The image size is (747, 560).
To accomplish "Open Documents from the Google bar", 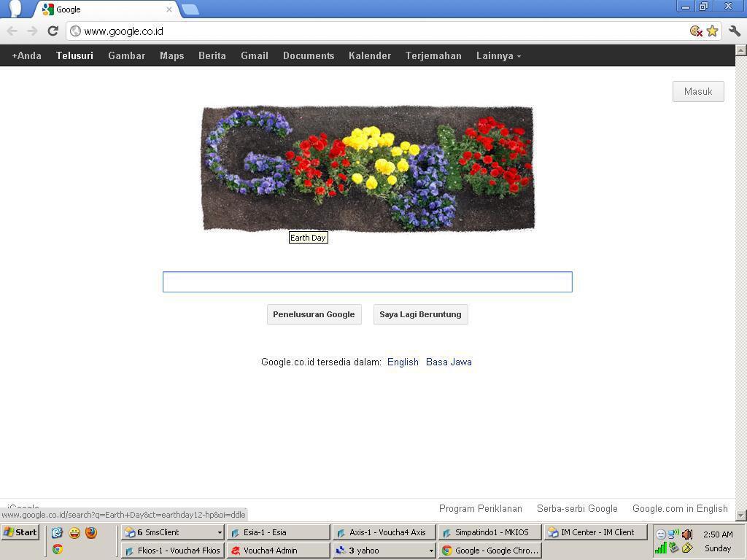I will (x=309, y=55).
